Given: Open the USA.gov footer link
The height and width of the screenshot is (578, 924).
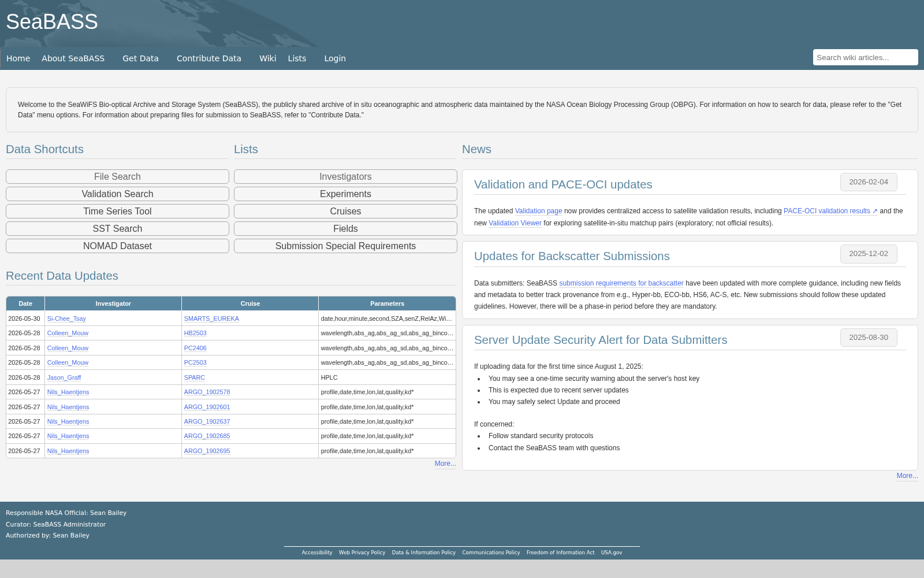Looking at the screenshot, I should 612,553.
